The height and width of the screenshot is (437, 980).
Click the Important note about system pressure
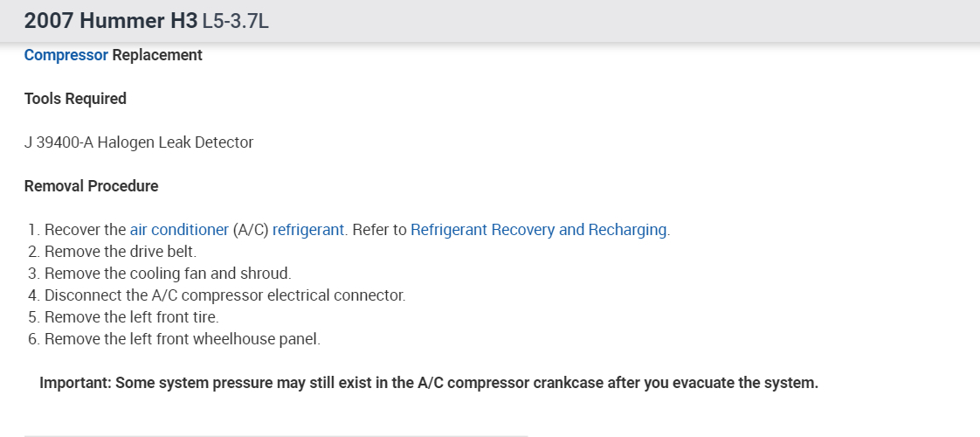(x=428, y=383)
